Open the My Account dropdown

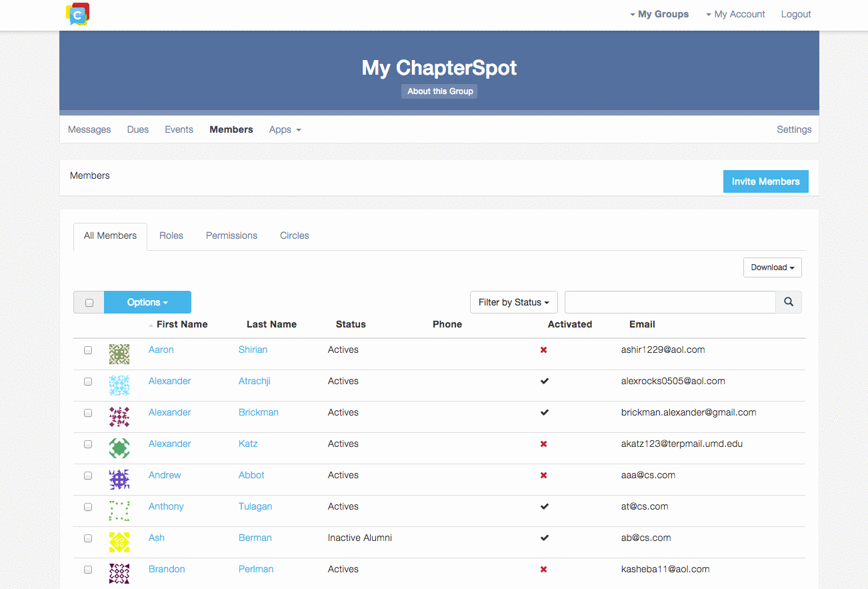[x=735, y=14]
